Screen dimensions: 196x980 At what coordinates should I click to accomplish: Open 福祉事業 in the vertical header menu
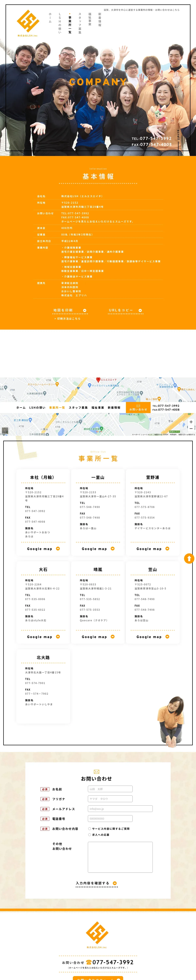coord(90,19)
